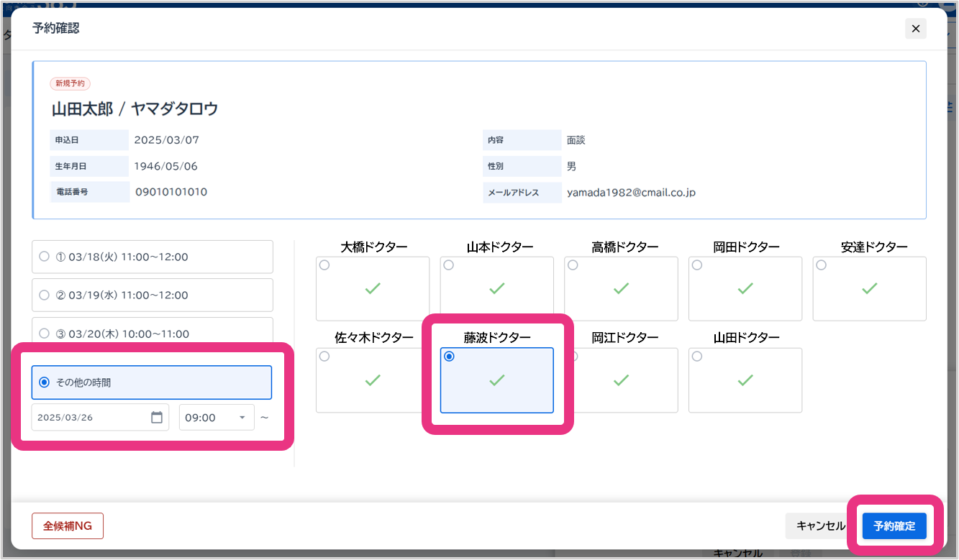Click the checkmark in 岡田ドクター card
Screen dimensions: 959x560
coord(745,288)
